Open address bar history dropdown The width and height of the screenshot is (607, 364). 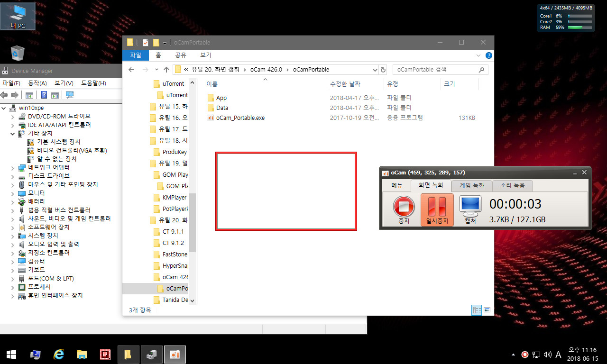[x=374, y=70]
